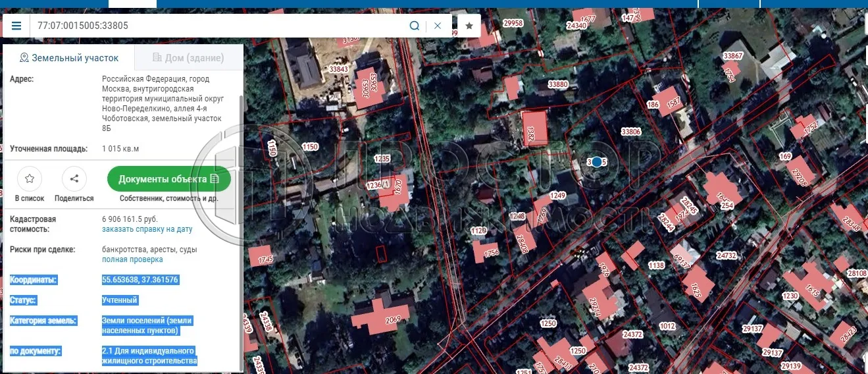
Task: Run search with the magnifier icon
Action: (415, 26)
